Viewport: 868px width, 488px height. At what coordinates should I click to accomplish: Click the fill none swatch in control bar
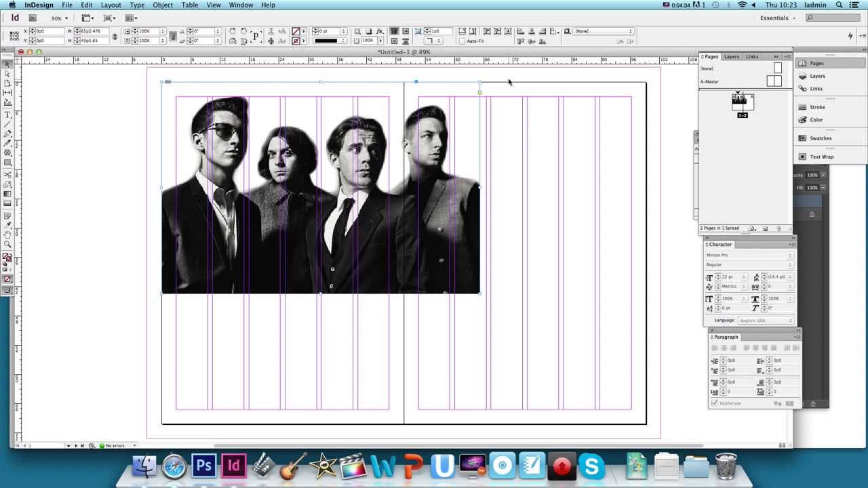[x=296, y=31]
